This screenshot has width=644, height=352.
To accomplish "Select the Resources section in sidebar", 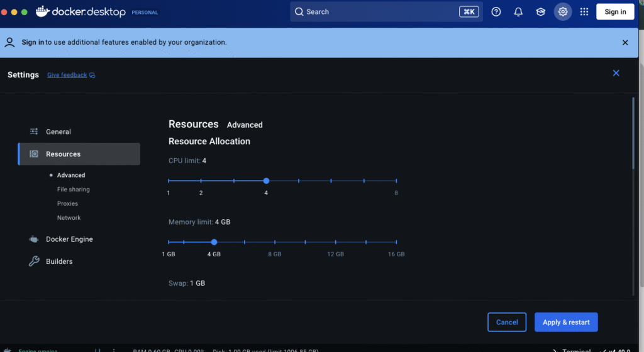I will [x=63, y=154].
